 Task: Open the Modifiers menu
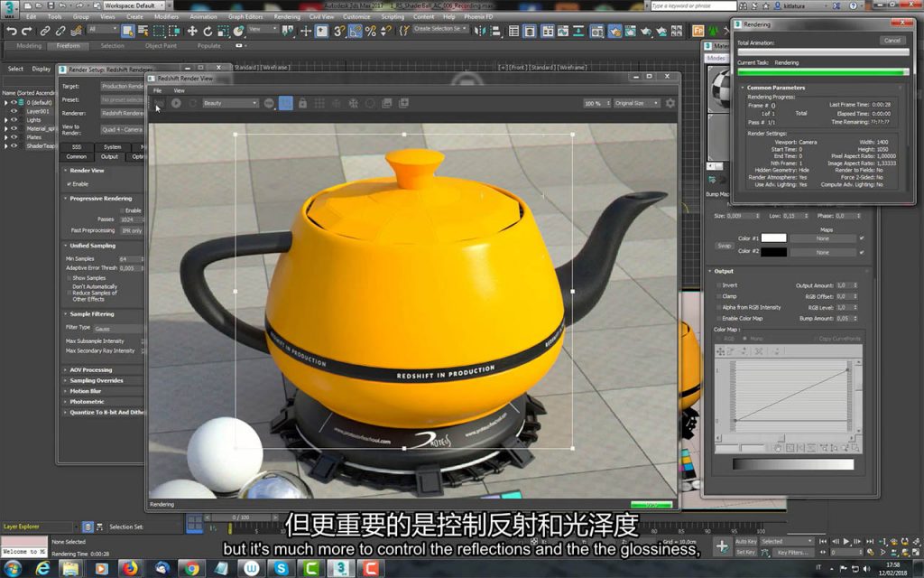coord(166,16)
